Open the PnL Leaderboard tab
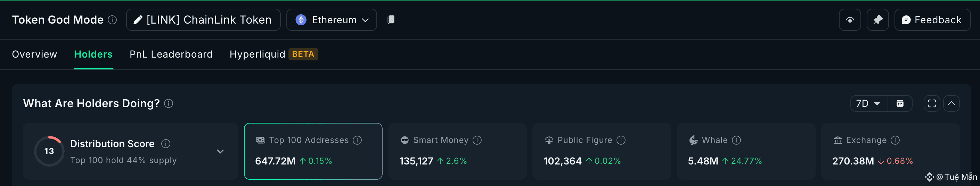 (x=171, y=54)
